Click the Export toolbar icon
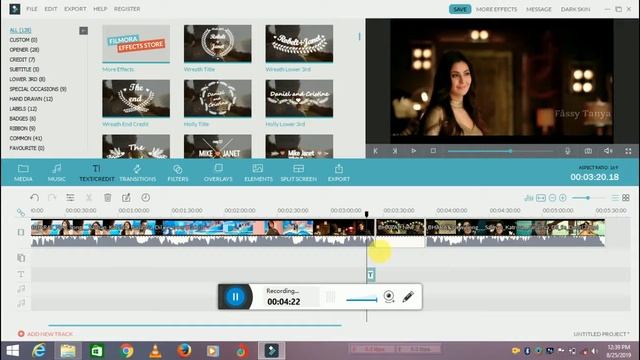This screenshot has width=640, height=360. tap(339, 173)
